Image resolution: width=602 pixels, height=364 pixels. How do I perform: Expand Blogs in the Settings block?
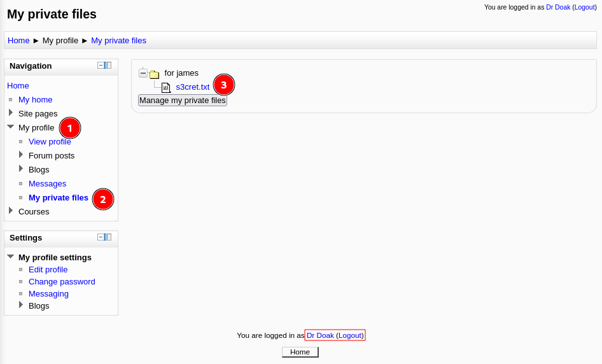[x=21, y=305]
